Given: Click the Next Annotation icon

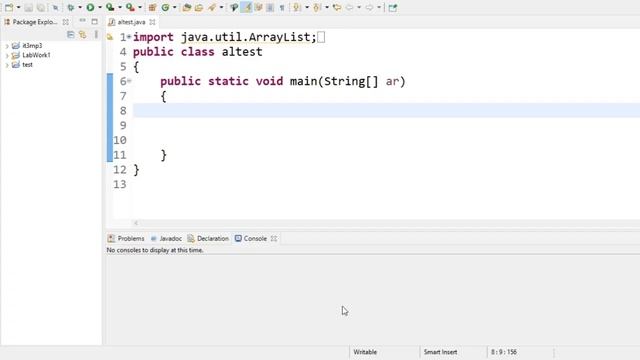Looking at the screenshot, I should [x=297, y=7].
